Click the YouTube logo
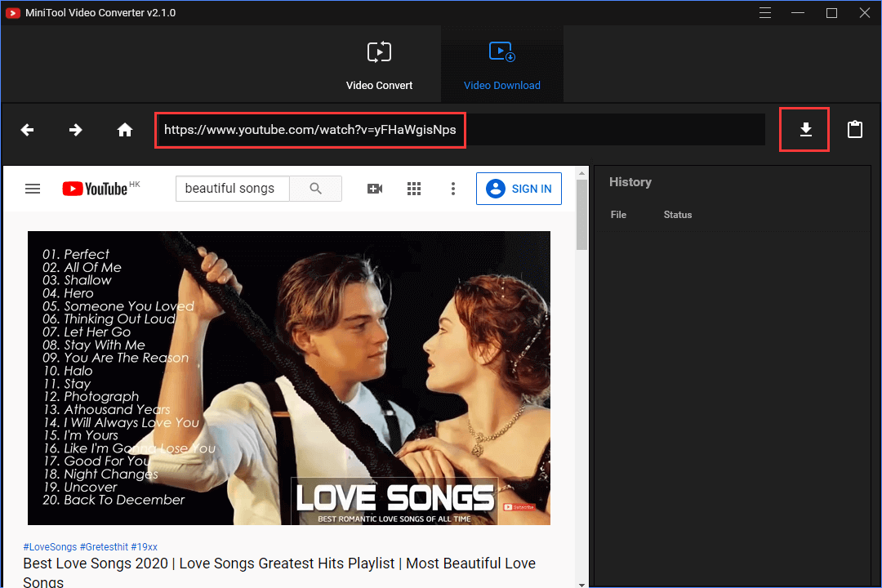The height and width of the screenshot is (588, 882). pos(96,188)
